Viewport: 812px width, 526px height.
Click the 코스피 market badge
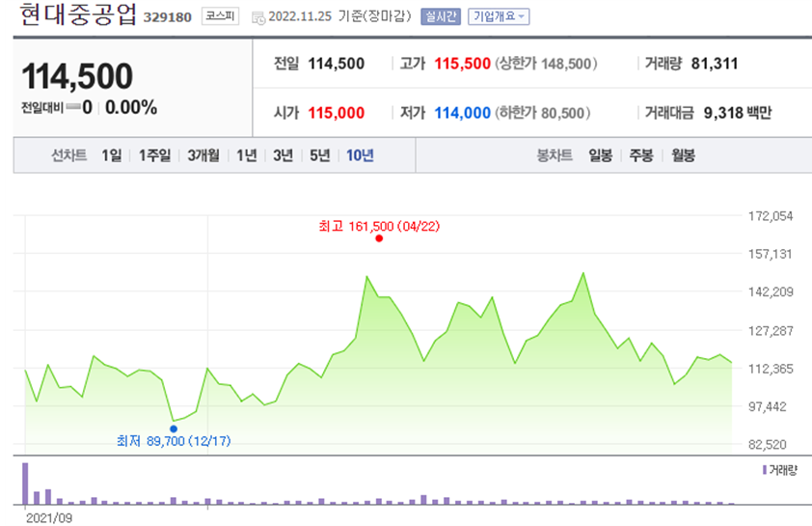point(220,16)
